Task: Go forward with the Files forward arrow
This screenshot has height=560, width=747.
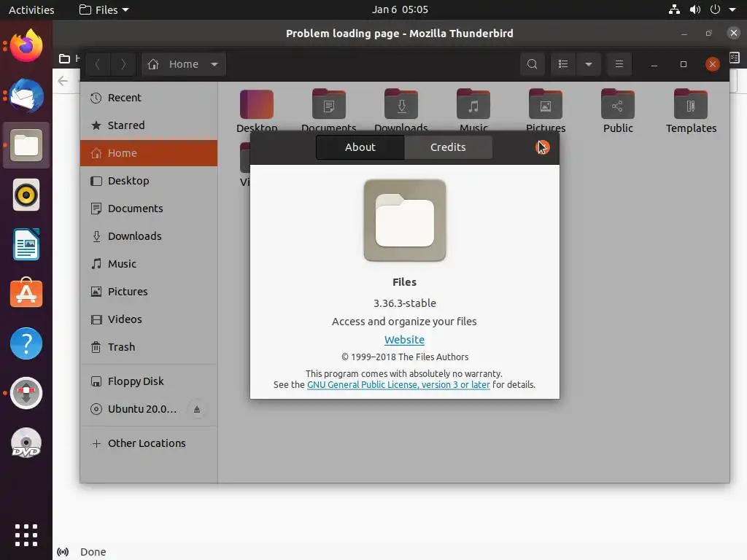Action: click(123, 64)
